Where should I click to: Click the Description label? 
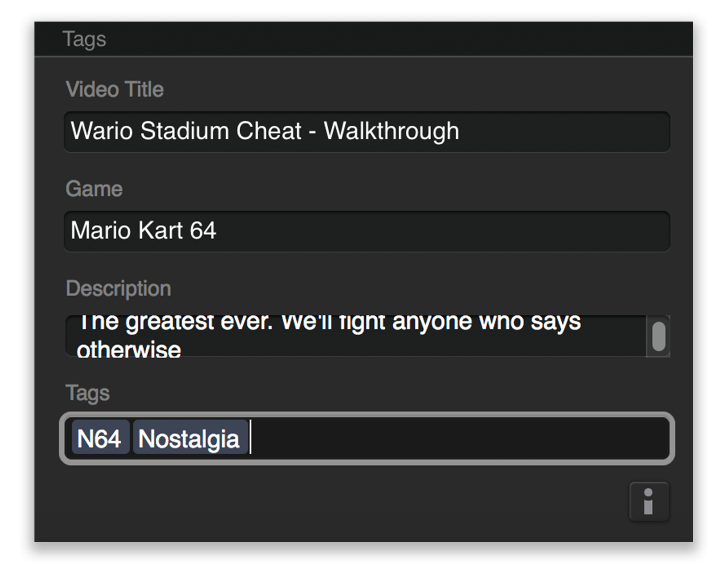(x=119, y=289)
